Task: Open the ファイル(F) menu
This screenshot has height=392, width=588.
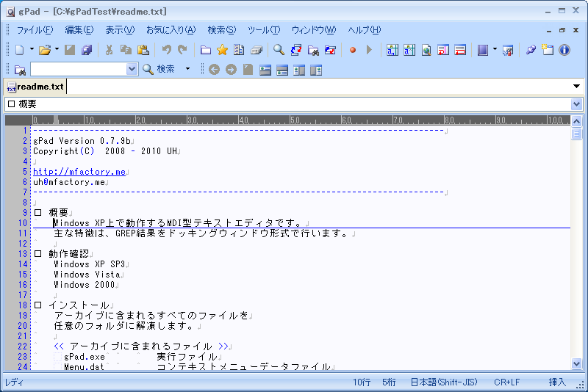Action: coord(35,30)
